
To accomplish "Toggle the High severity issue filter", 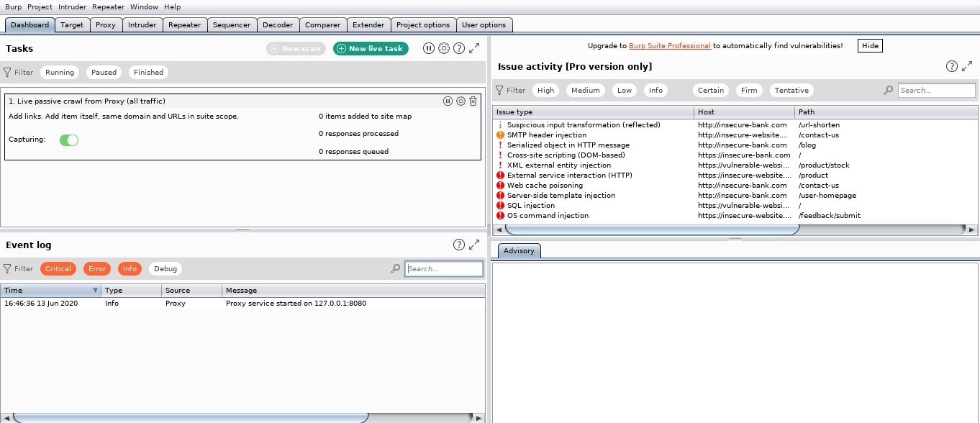I will pos(546,90).
